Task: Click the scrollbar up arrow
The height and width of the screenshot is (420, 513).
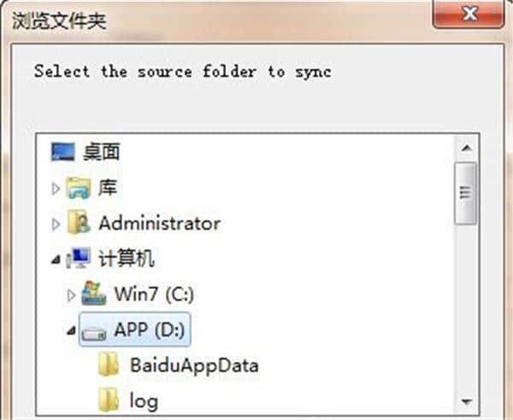Action: (466, 151)
